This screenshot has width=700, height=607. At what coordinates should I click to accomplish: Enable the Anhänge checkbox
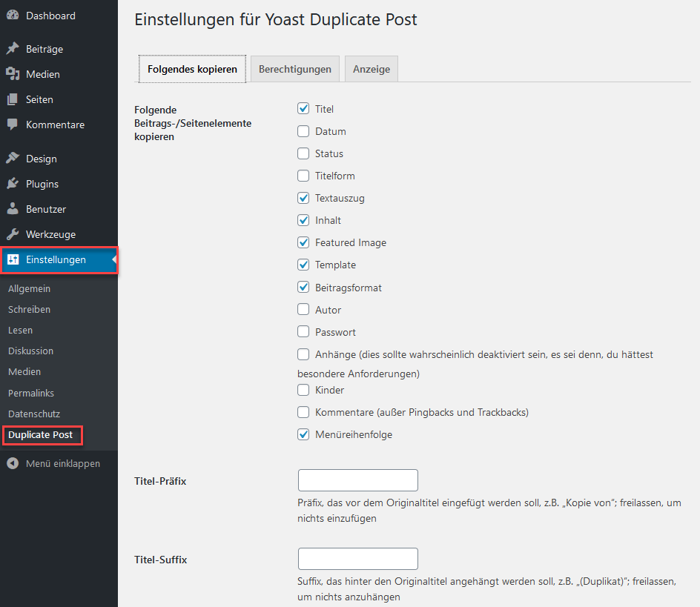tap(303, 354)
